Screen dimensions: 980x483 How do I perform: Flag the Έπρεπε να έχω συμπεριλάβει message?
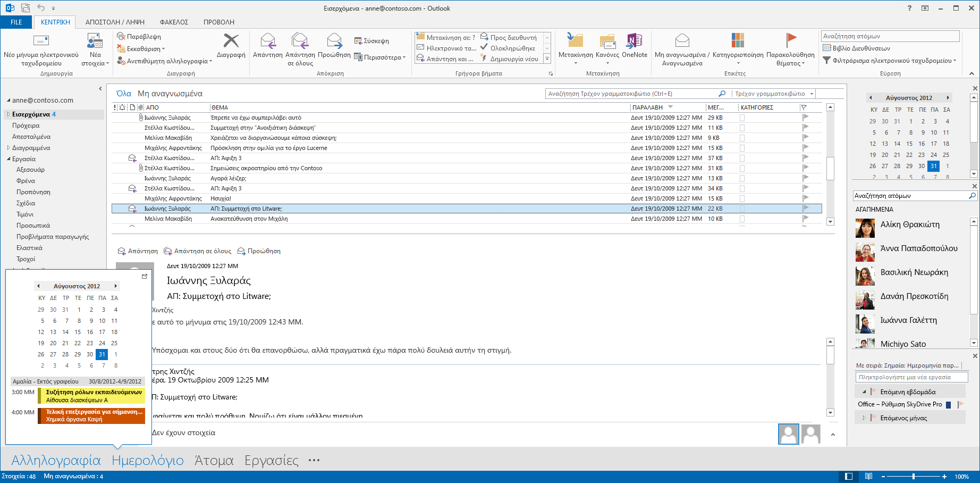(x=806, y=118)
